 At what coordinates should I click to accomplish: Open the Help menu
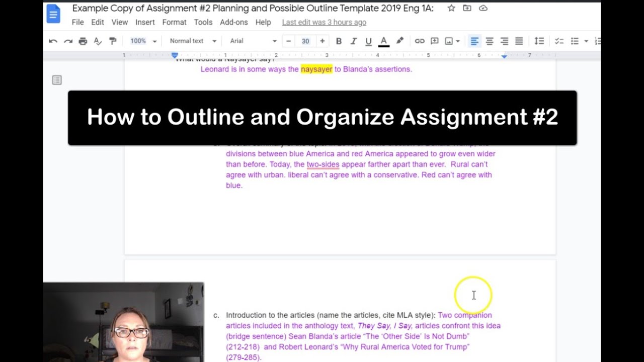(x=263, y=22)
